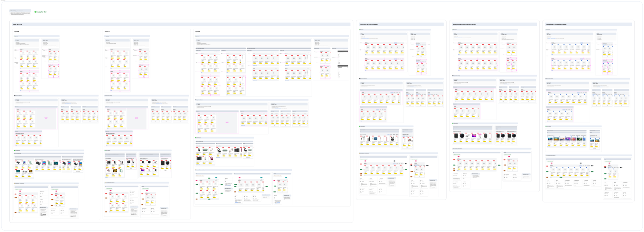Select the "Template 4 (Personalized Deals)" heading
This screenshot has height=232, width=644.
point(464,24)
